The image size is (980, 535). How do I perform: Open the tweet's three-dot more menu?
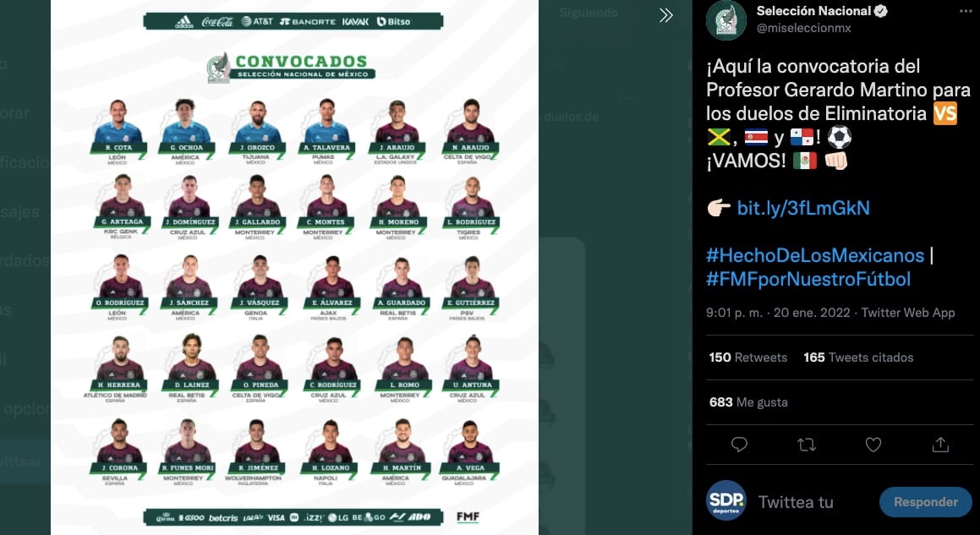[x=966, y=11]
